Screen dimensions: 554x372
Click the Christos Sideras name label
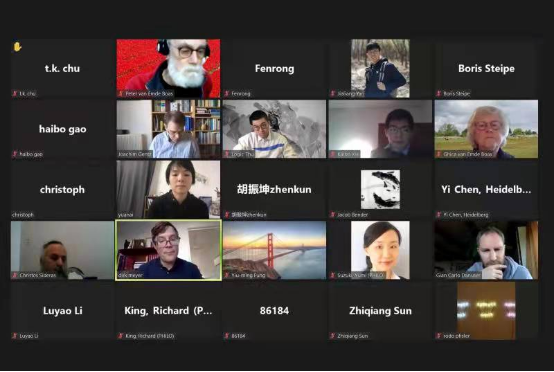coord(38,275)
